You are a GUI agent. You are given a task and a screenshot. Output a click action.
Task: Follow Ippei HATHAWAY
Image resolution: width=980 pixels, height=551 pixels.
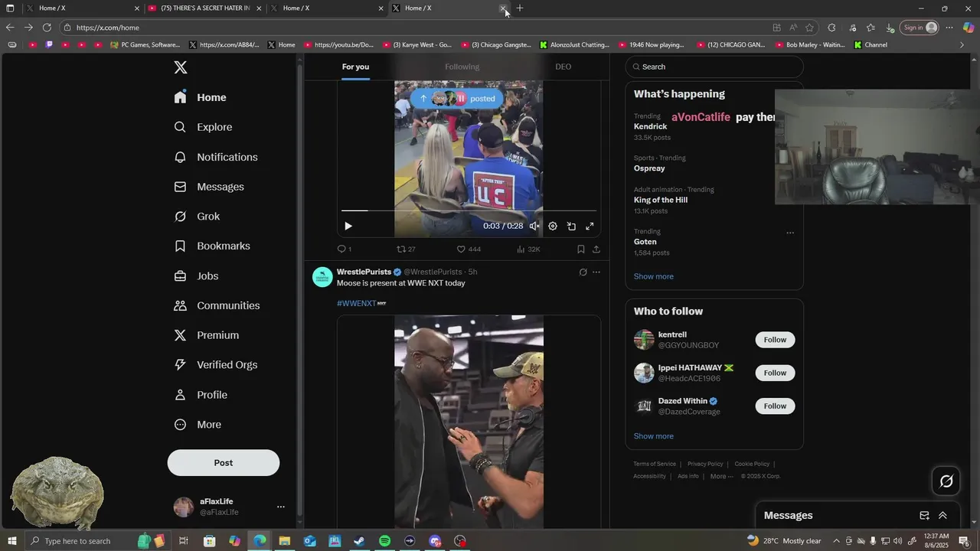coord(775,373)
